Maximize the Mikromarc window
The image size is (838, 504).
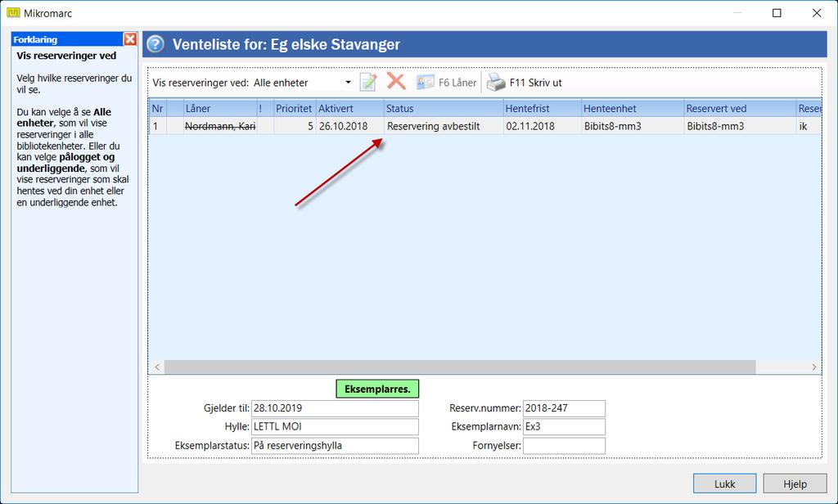[x=777, y=13]
